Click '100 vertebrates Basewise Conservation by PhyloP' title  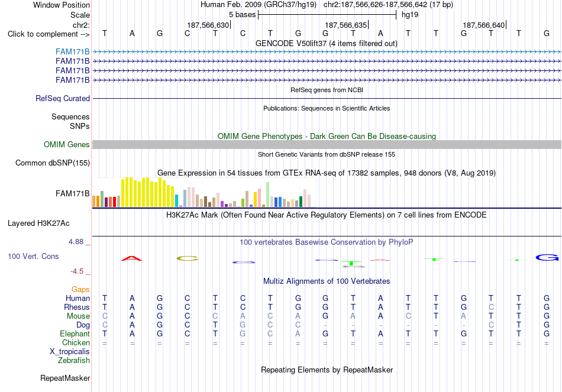pyautogui.click(x=327, y=242)
